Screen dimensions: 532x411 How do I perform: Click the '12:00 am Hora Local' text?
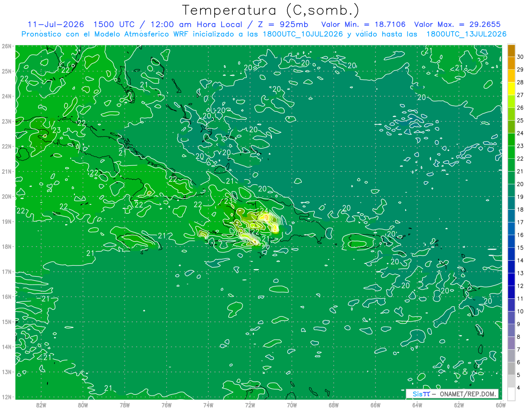pyautogui.click(x=196, y=24)
